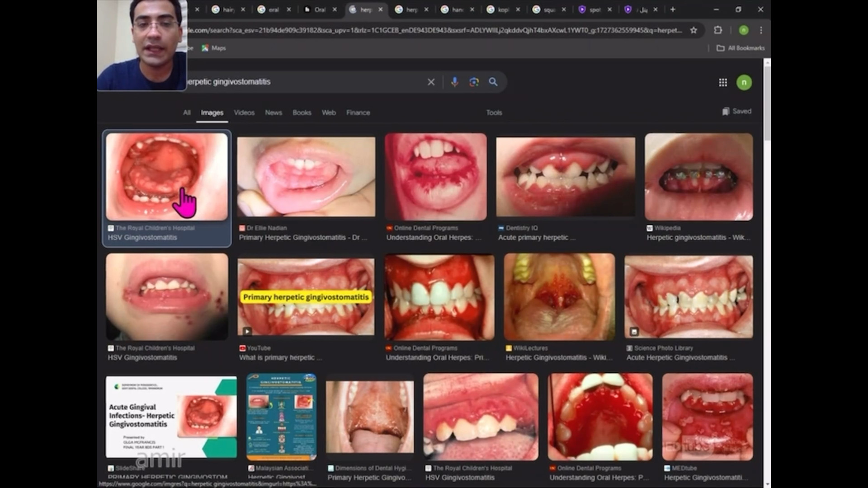Select the Finance search tab
Viewport: 868px width, 488px height.
coord(358,113)
